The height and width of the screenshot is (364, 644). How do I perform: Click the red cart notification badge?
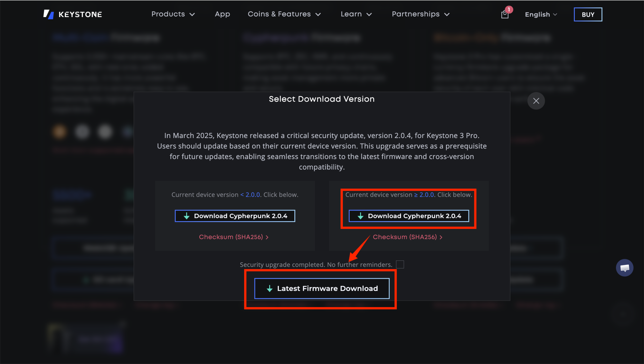[509, 10]
